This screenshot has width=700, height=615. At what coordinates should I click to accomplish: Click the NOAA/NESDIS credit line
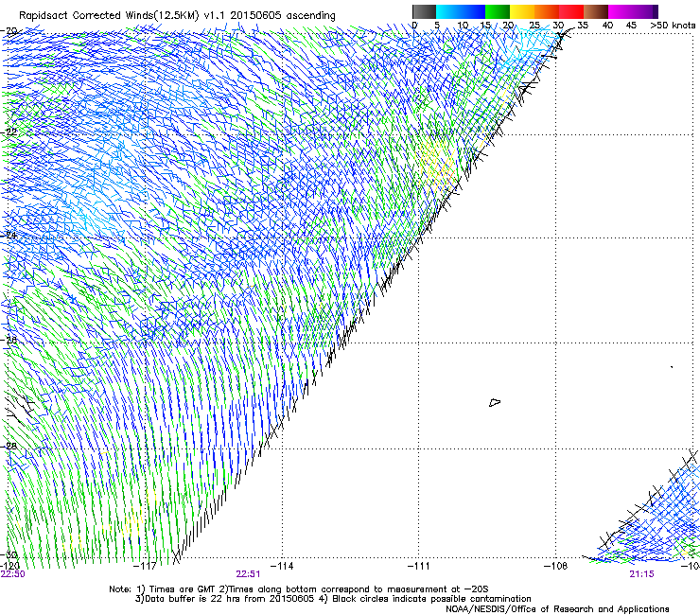(557, 609)
